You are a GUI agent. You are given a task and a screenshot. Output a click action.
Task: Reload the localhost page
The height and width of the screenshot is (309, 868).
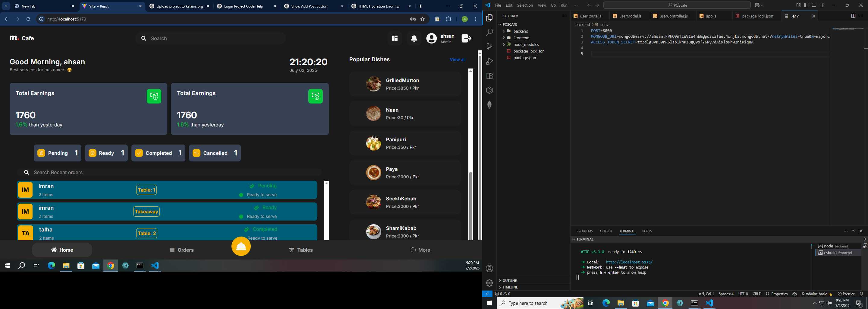pyautogui.click(x=28, y=19)
